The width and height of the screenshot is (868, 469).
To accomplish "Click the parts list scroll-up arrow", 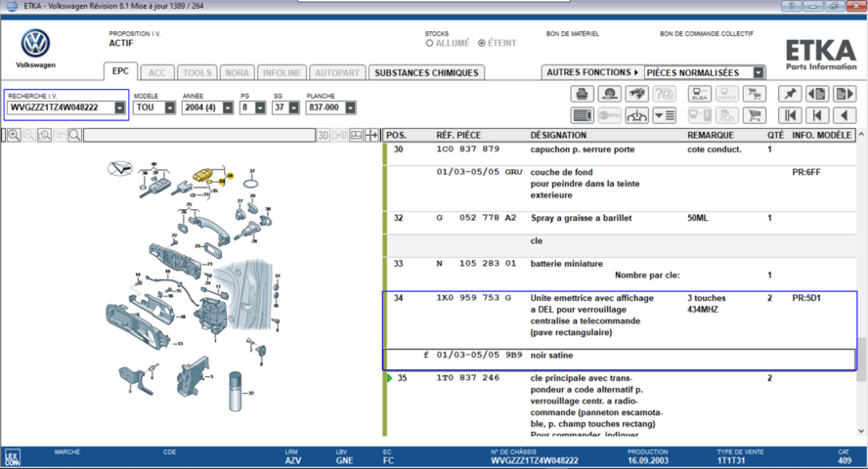I will [861, 135].
